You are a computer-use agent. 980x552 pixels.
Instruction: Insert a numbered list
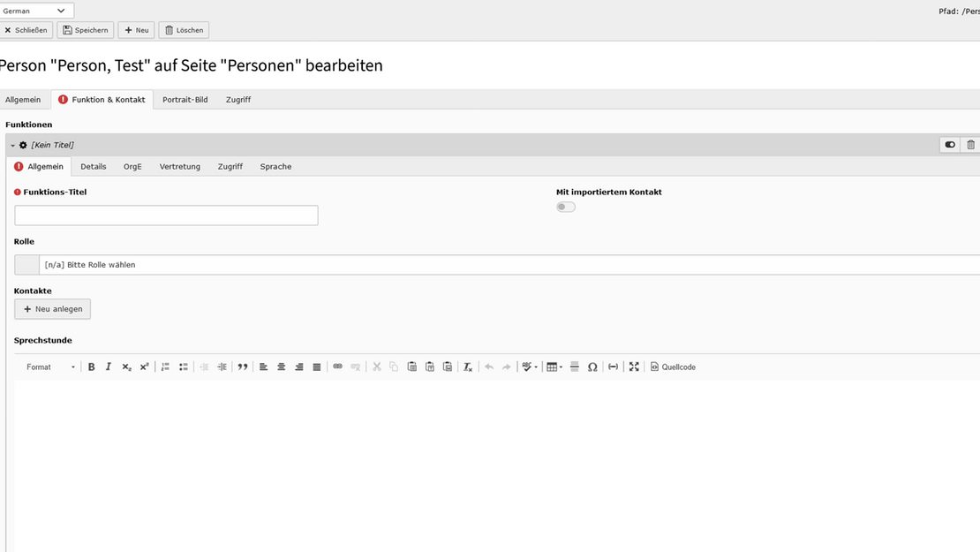tap(165, 367)
